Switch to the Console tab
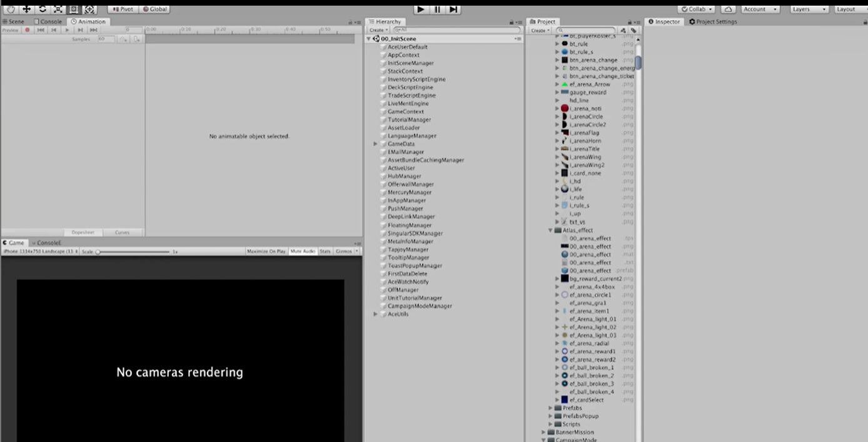This screenshot has width=868, height=442. point(49,21)
